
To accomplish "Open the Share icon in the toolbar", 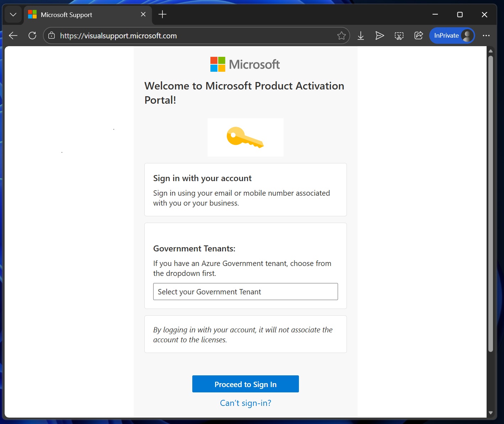I will coord(418,36).
